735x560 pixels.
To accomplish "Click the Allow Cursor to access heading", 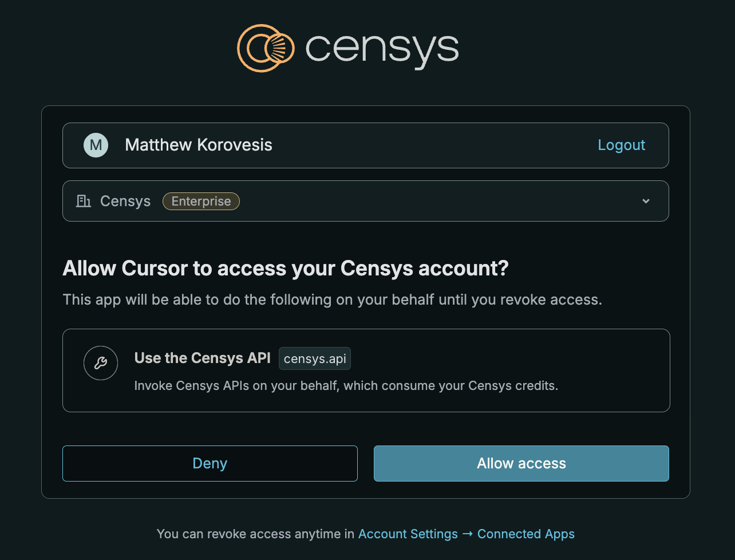I will pos(286,268).
